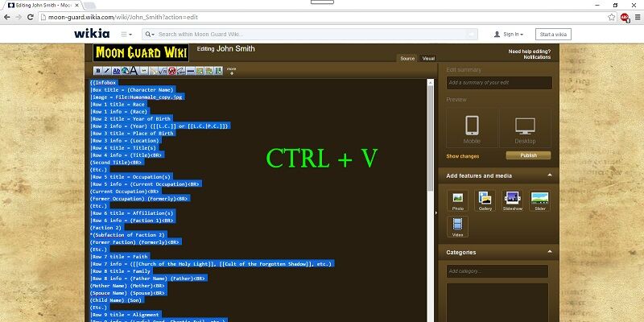
Task: Collapse Add features and media section
Action: coord(550,175)
